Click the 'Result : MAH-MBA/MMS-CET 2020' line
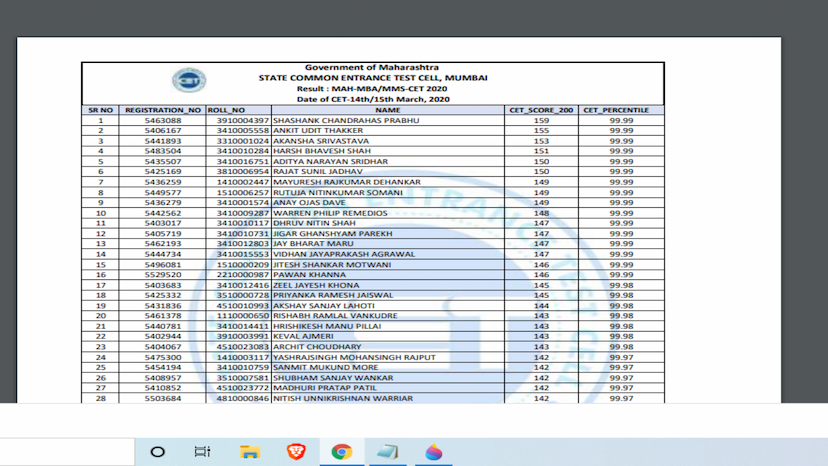828x466 pixels. tap(372, 89)
